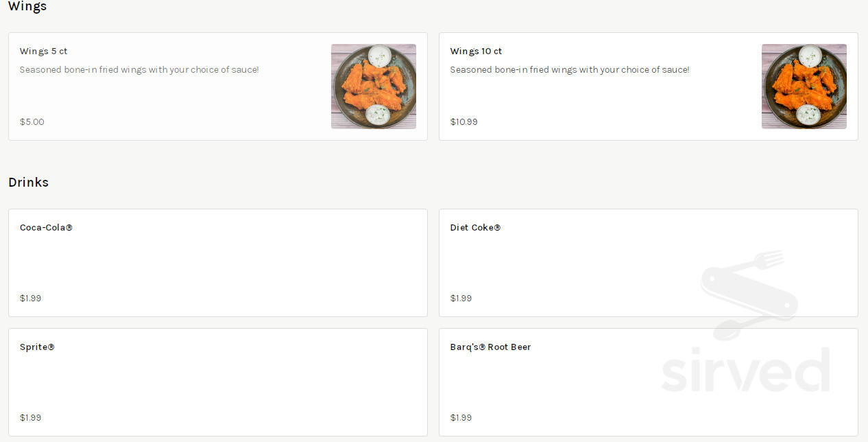Click the $5.00 price on Wings 5 ct

[32, 122]
